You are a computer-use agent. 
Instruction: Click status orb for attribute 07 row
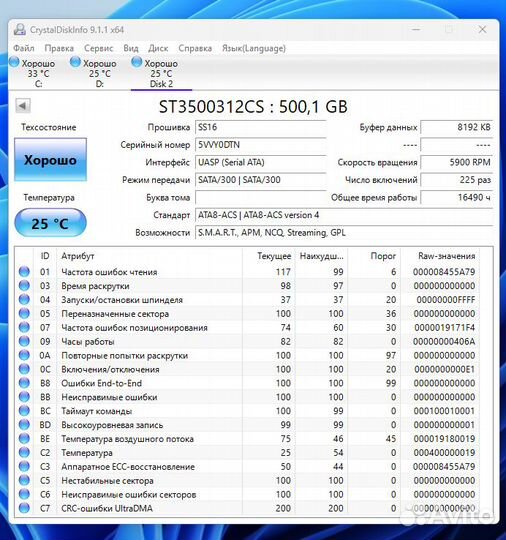point(24,327)
